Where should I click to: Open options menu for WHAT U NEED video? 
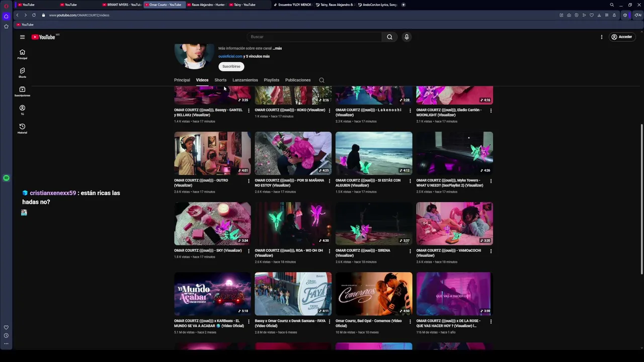491,180
